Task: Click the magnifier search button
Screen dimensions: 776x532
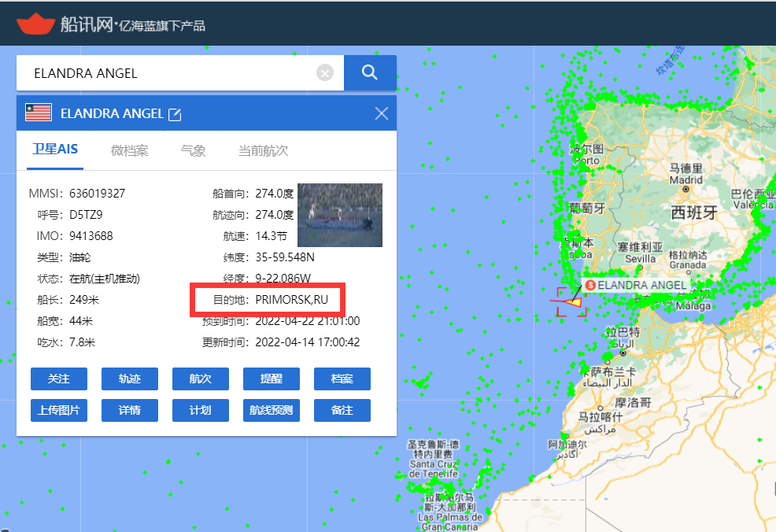Action: coord(370,72)
